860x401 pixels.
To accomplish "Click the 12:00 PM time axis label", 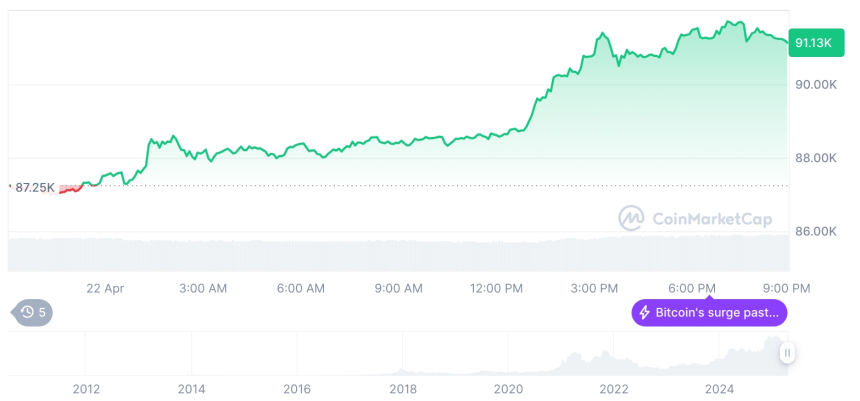I will click(x=496, y=288).
